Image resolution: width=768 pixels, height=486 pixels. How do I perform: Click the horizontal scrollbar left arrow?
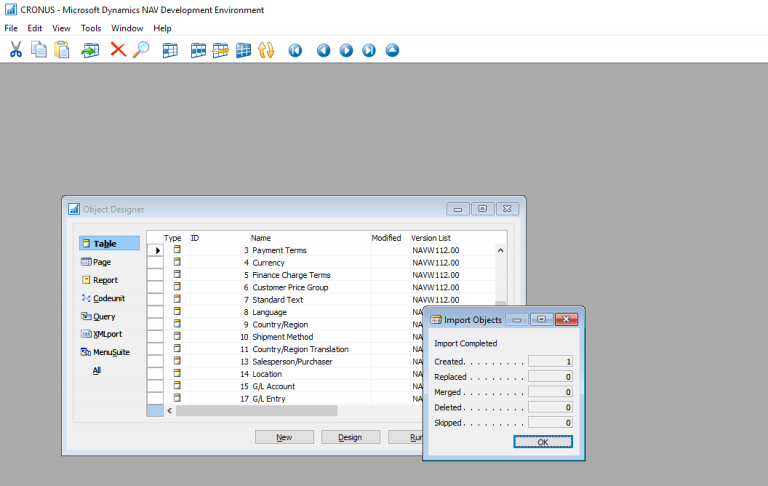[169, 410]
